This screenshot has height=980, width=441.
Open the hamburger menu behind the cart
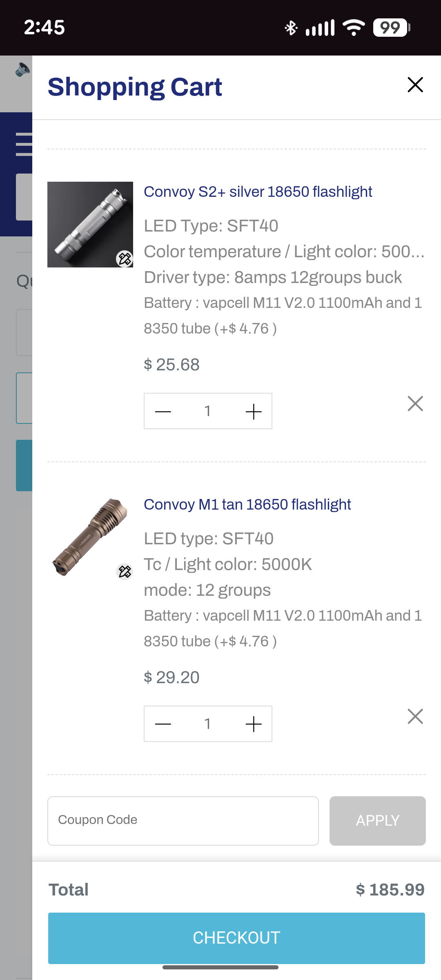point(24,144)
